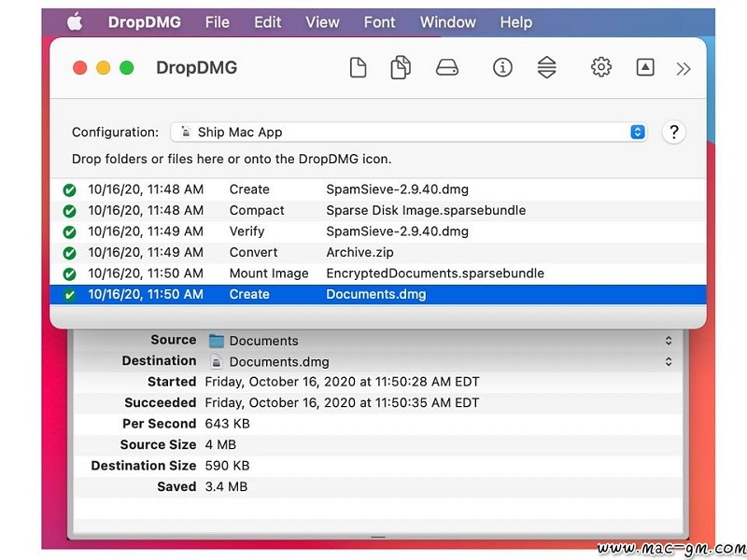Image resolution: width=747 pixels, height=560 pixels.
Task: Open the DropDMG application menu
Action: tap(145, 21)
